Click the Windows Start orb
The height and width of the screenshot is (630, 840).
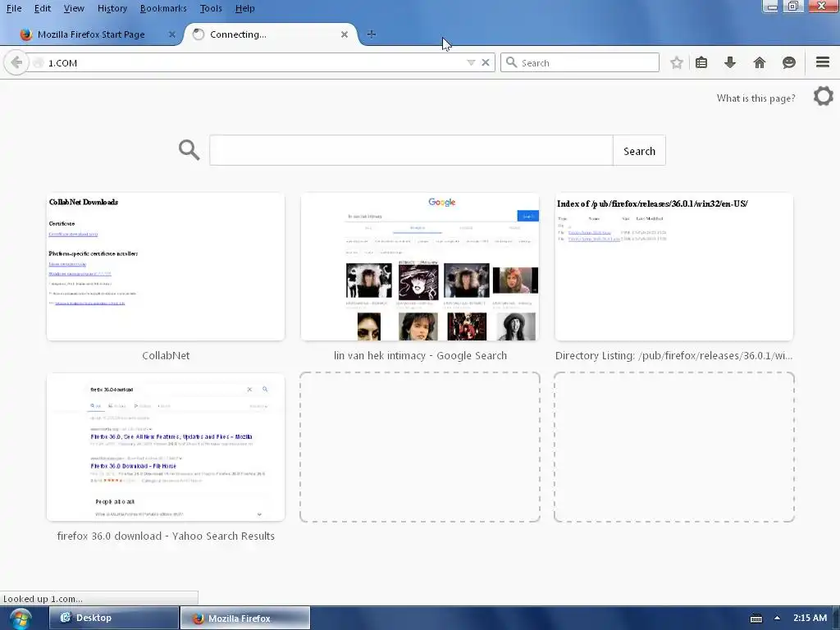point(21,619)
